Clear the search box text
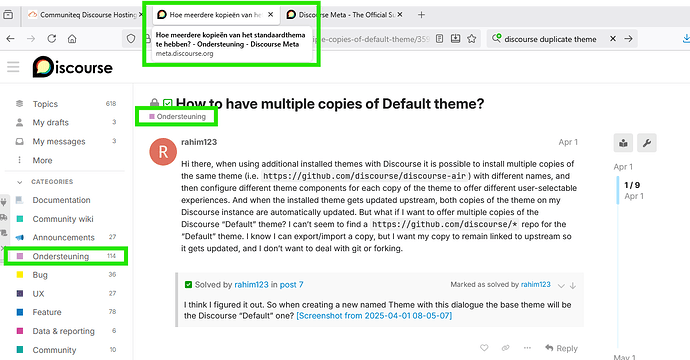 pyautogui.click(x=613, y=39)
